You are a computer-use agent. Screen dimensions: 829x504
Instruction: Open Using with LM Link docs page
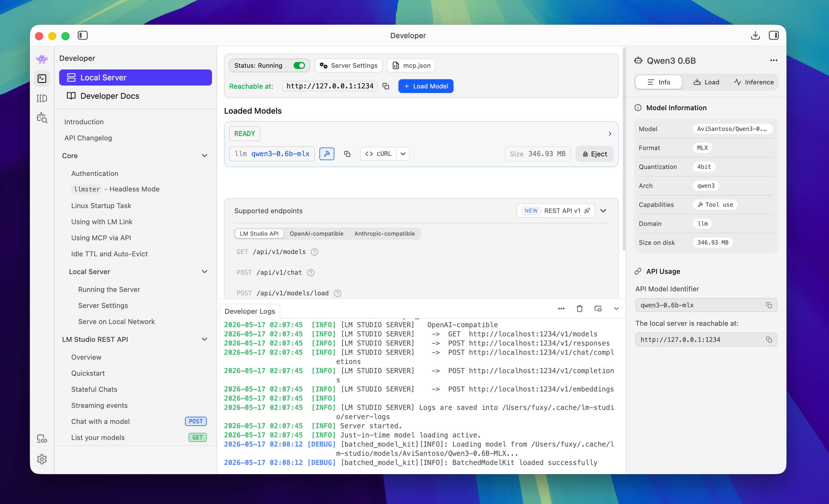(102, 222)
